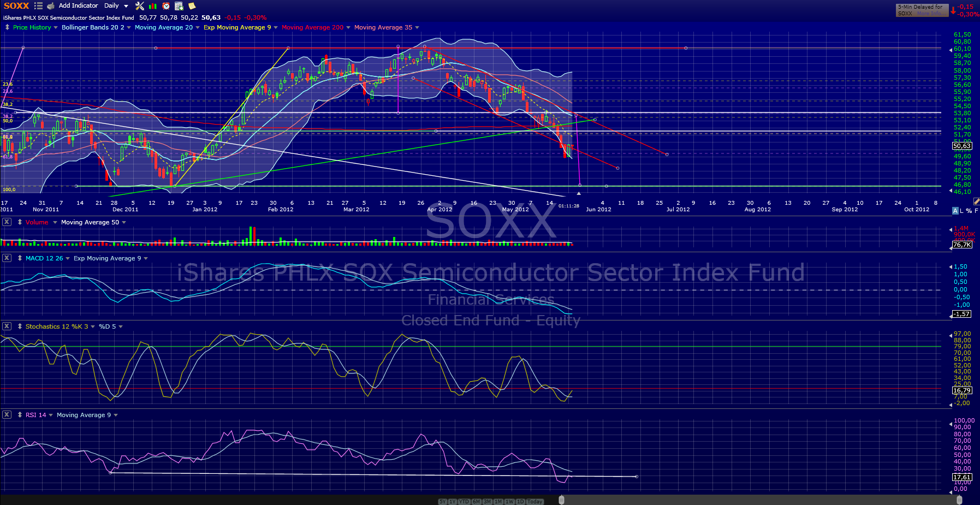Open the yellow sticky note icon
The width and height of the screenshot is (980, 505).
[192, 6]
